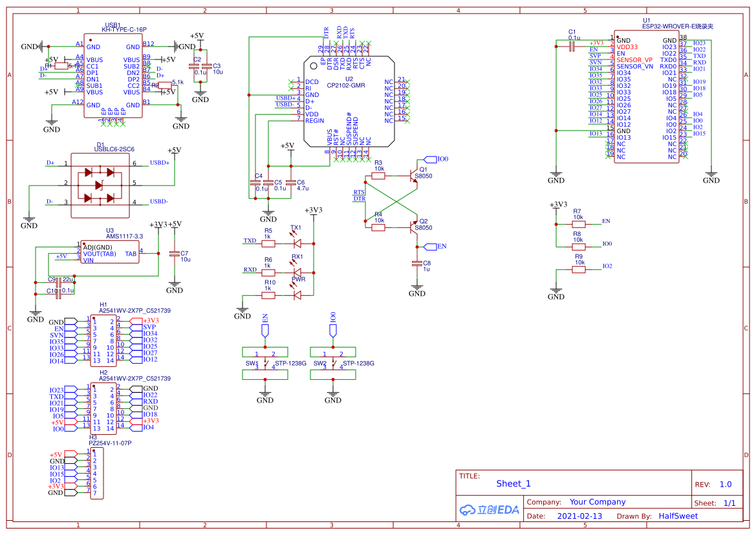Select the C1 0.1u capacitor symbol
This screenshot has width=756, height=535.
572,47
